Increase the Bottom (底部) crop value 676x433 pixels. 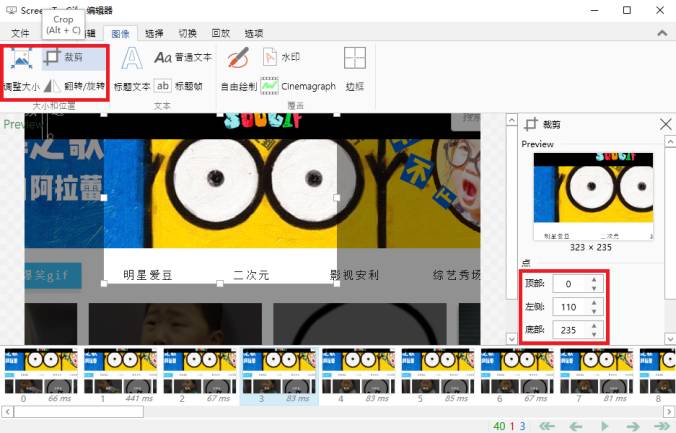[594, 326]
